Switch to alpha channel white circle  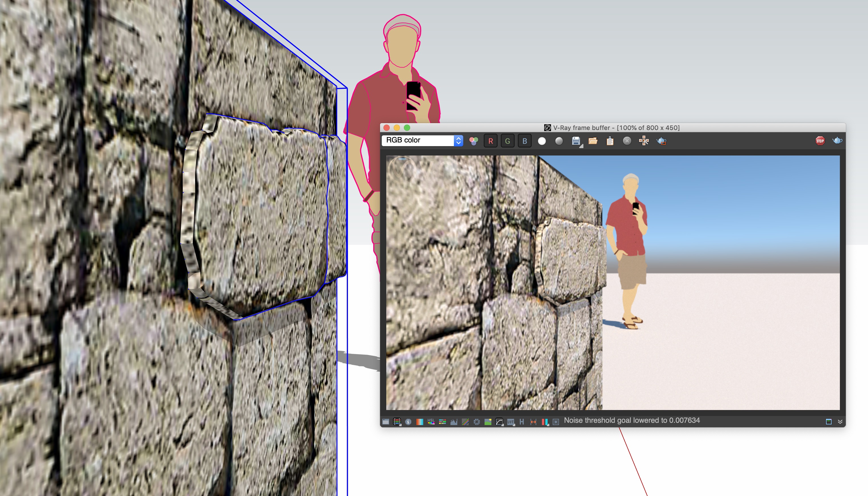pyautogui.click(x=542, y=141)
